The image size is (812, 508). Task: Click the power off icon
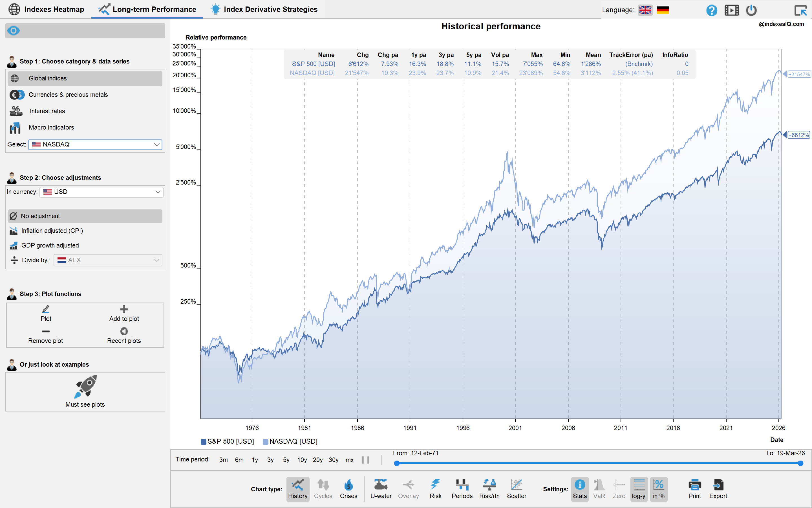751,10
